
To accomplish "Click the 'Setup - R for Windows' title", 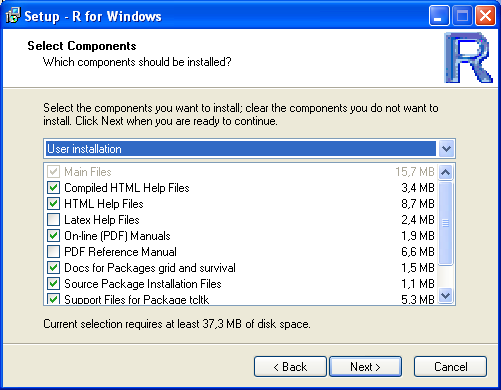I will click(93, 16).
